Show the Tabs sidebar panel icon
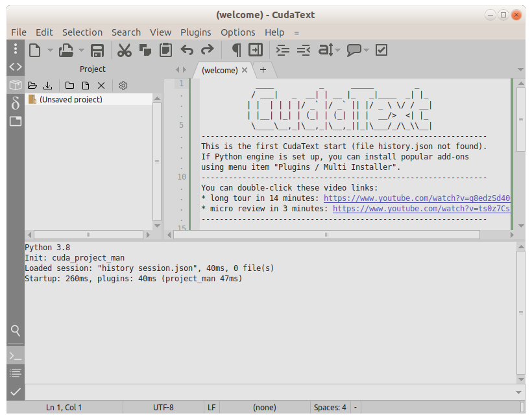Viewport: 532px width, 420px height. [16, 121]
